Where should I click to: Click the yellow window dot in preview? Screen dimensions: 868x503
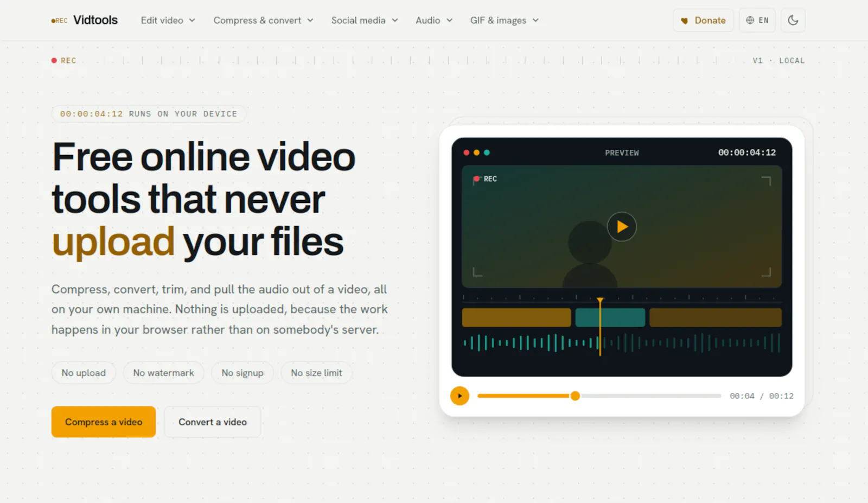tap(476, 152)
